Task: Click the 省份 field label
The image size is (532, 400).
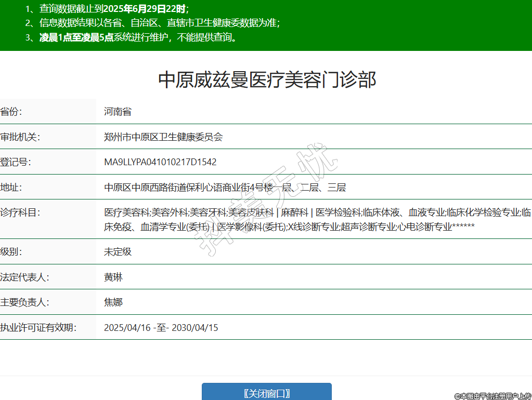Action: pyautogui.click(x=11, y=112)
